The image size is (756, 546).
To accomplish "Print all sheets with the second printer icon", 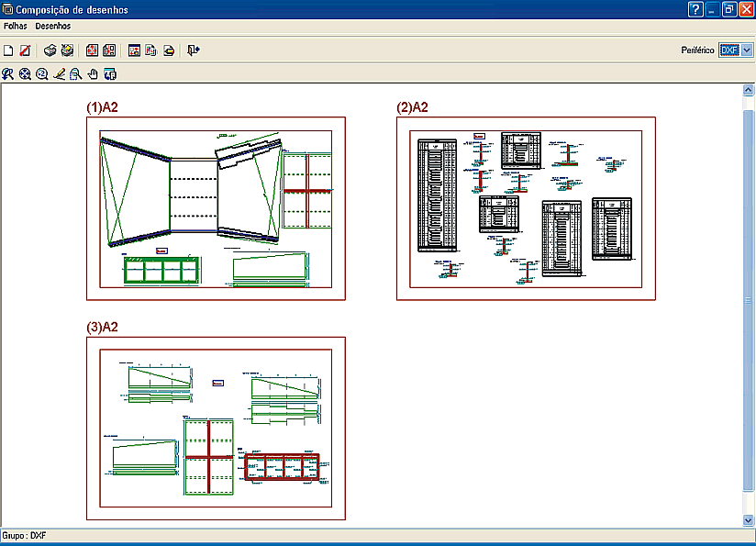I will tap(67, 50).
